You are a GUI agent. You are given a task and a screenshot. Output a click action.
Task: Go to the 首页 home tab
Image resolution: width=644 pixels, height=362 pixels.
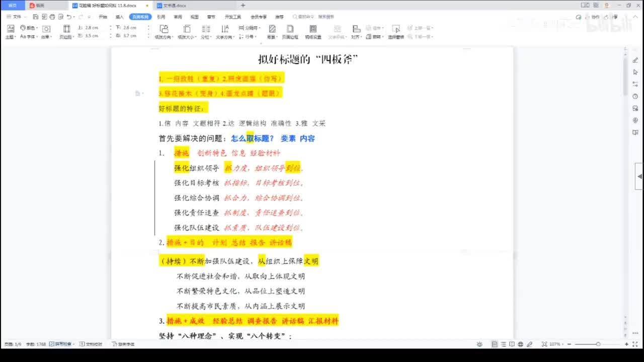[x=13, y=5]
